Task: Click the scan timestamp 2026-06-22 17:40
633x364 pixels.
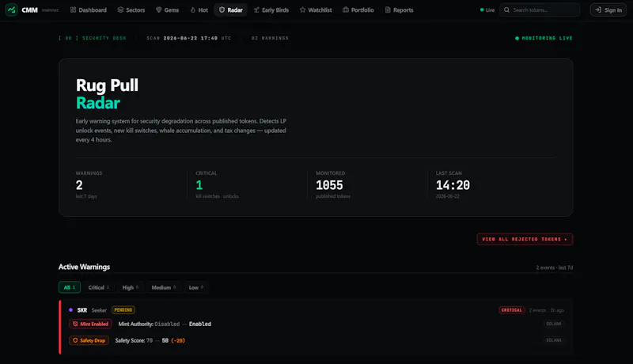Action: [x=190, y=38]
